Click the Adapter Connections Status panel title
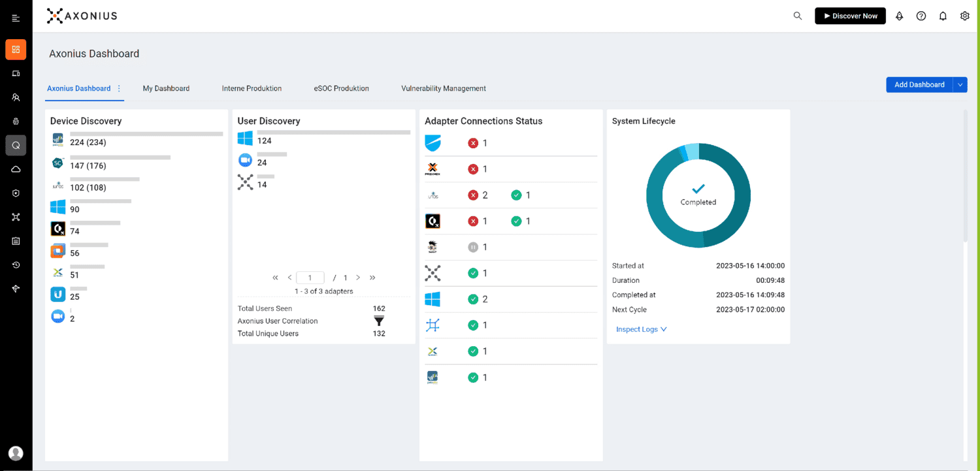Image resolution: width=980 pixels, height=471 pixels. click(x=483, y=121)
